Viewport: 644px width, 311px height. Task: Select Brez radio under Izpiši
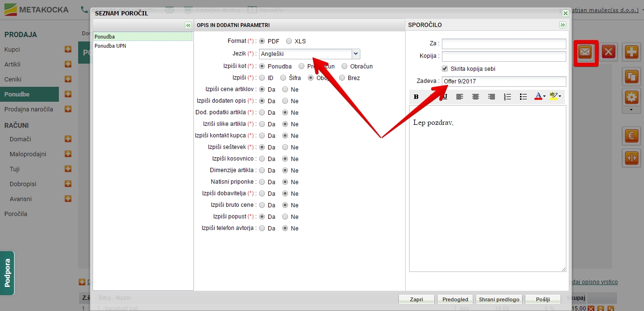coord(343,78)
